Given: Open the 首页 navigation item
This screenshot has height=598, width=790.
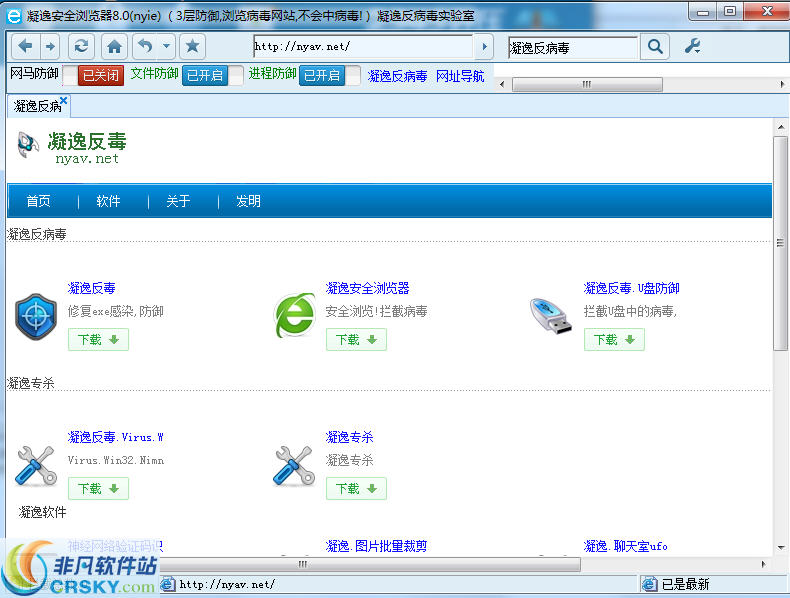Looking at the screenshot, I should click(38, 201).
